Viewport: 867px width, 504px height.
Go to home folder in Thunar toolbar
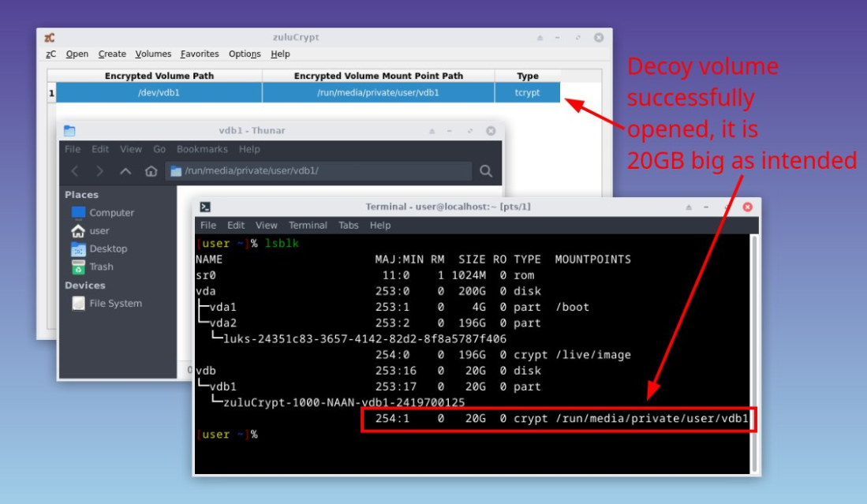pos(151,171)
